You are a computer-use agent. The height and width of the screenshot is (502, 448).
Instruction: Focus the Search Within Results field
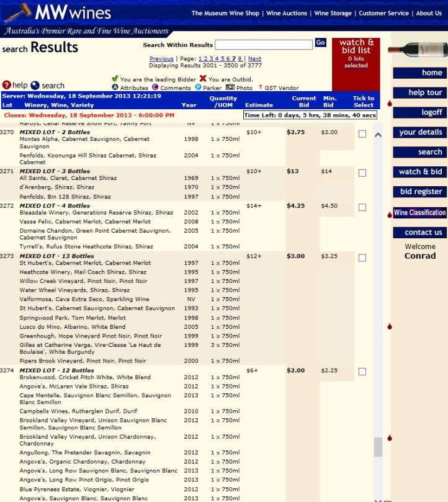point(264,45)
